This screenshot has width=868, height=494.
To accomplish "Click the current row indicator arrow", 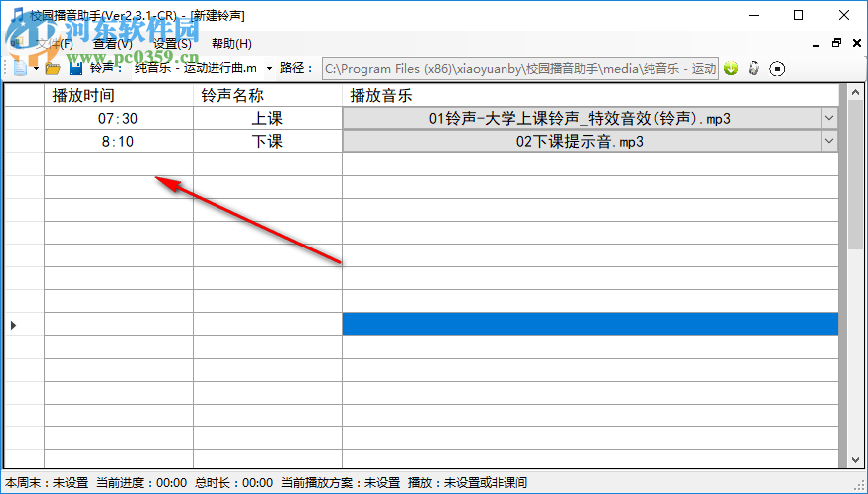I will click(14, 325).
